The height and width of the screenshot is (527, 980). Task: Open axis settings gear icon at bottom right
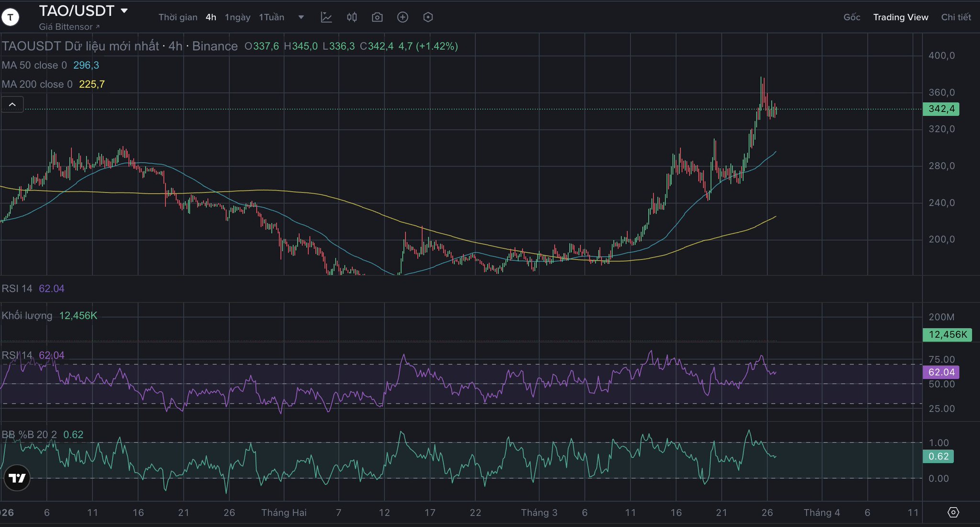tap(953, 512)
